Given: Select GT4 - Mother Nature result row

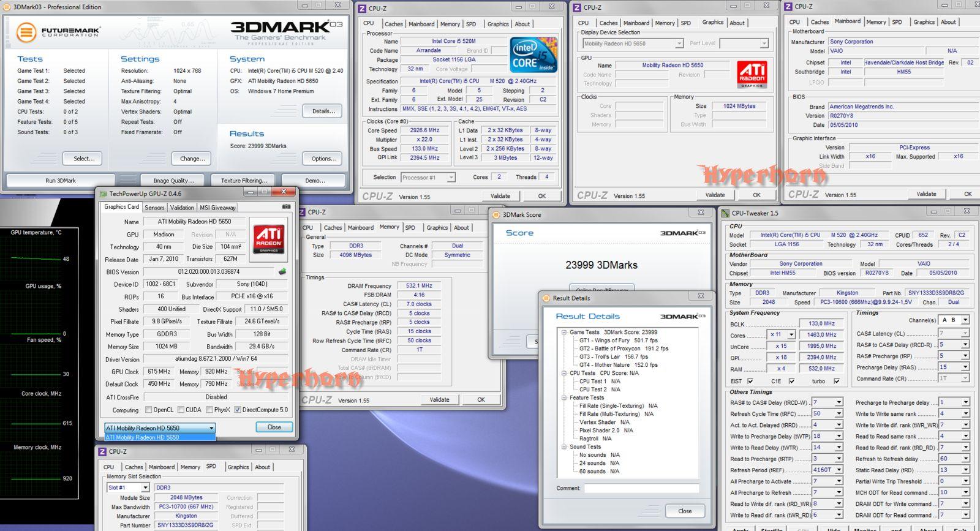Looking at the screenshot, I should (x=618, y=365).
